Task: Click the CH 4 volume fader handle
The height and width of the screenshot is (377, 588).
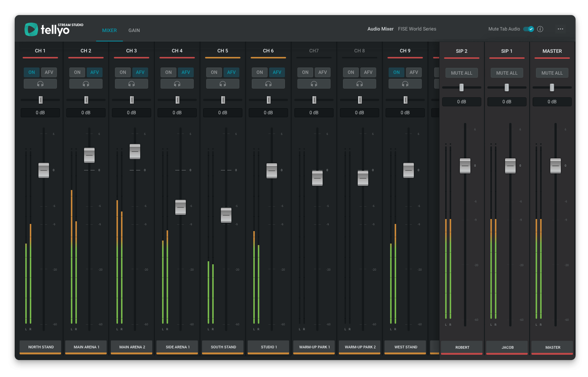Action: (181, 207)
